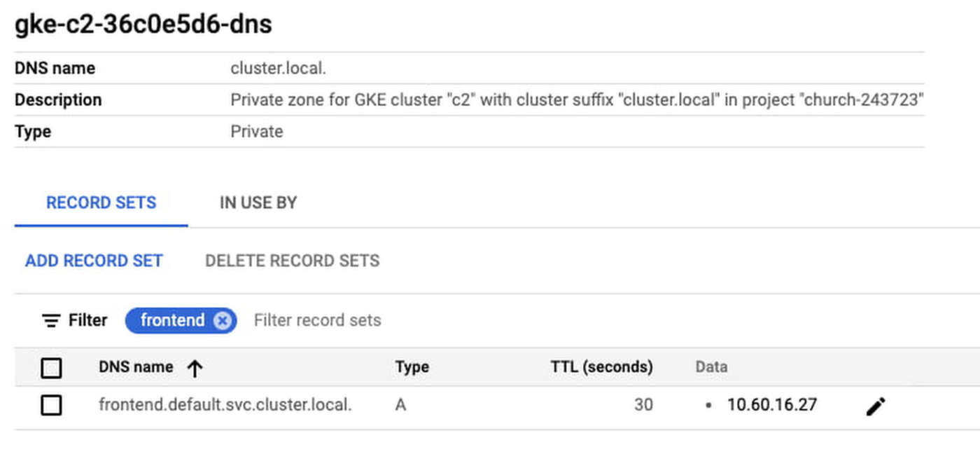The width and height of the screenshot is (980, 454).
Task: Switch to the IN USE BY tab
Action: click(x=258, y=202)
